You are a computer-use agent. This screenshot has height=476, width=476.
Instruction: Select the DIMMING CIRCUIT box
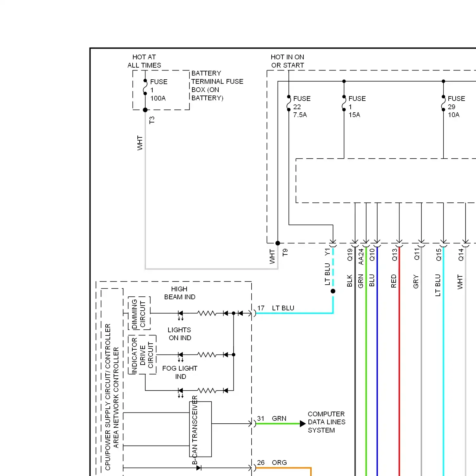point(139,313)
